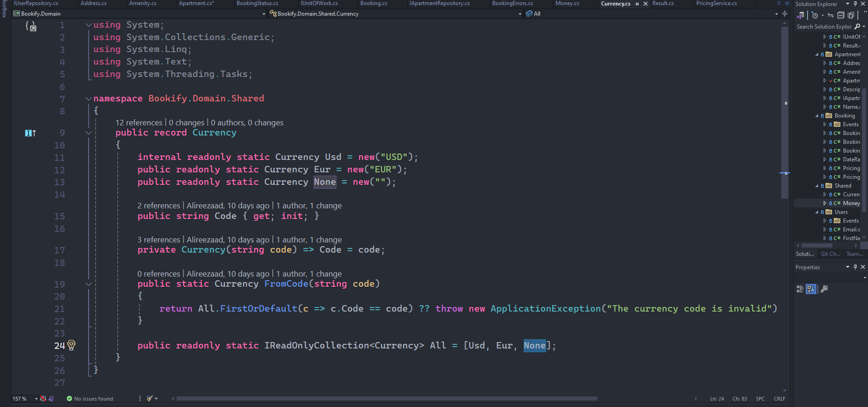Click the pending changes filter clock icon
The image size is (868, 407).
(815, 15)
